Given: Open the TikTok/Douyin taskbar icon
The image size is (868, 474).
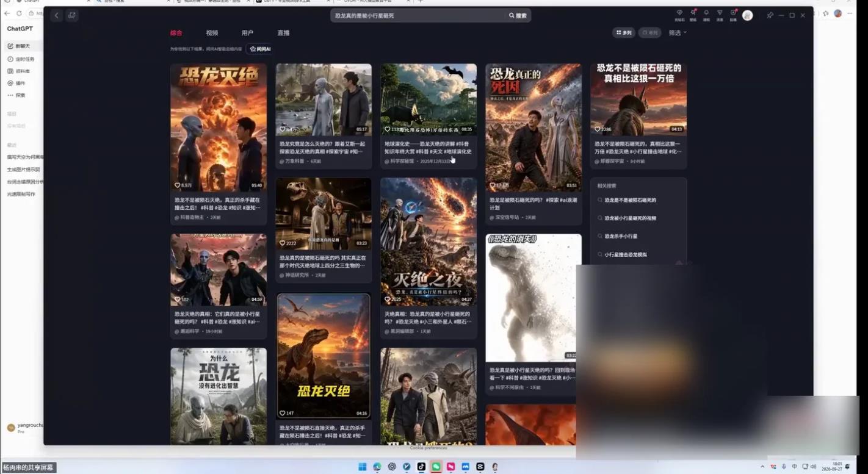Looking at the screenshot, I should (421, 467).
